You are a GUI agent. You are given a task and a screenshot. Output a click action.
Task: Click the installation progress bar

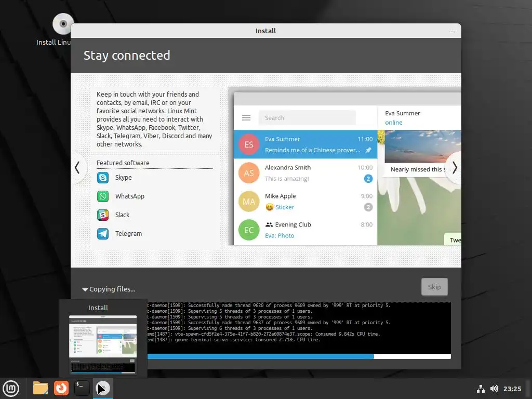[x=299, y=356]
